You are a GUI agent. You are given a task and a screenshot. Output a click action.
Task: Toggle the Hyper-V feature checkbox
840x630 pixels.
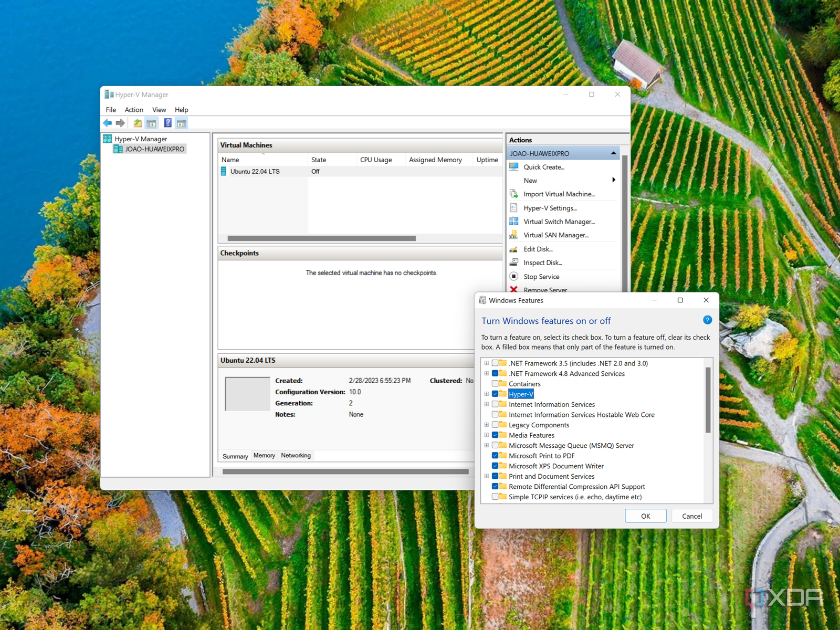495,394
